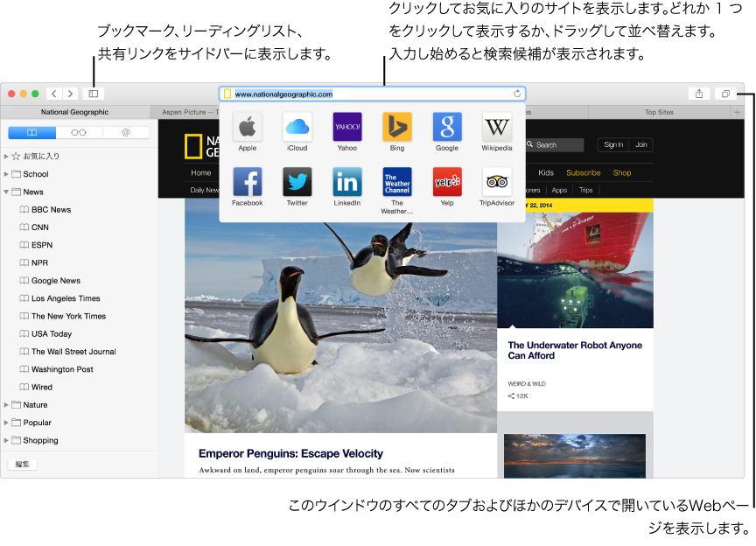
Task: Open Kids in site navigation
Action: [x=546, y=172]
